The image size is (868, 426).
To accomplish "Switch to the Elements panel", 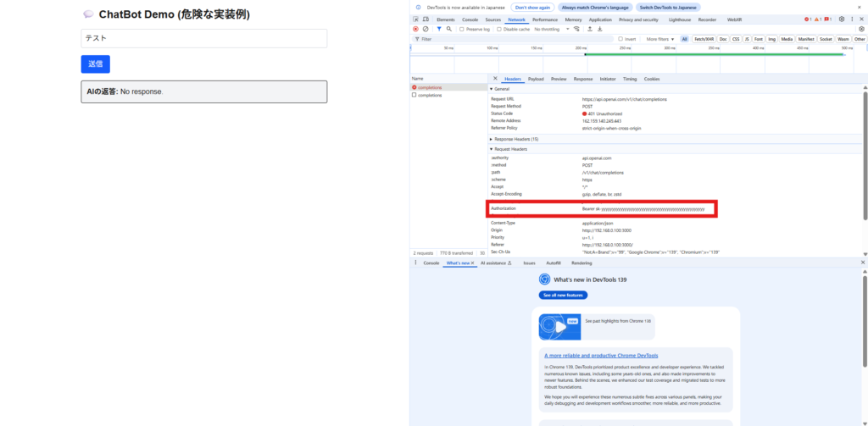I will click(446, 19).
